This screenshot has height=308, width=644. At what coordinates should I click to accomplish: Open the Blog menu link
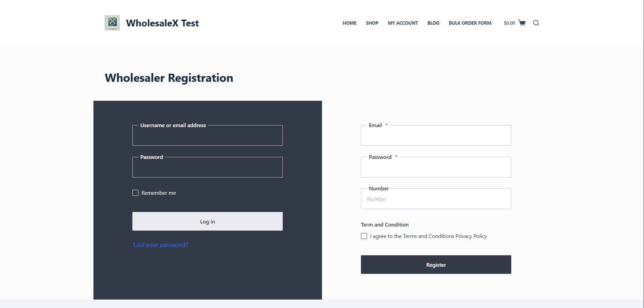[x=433, y=23]
